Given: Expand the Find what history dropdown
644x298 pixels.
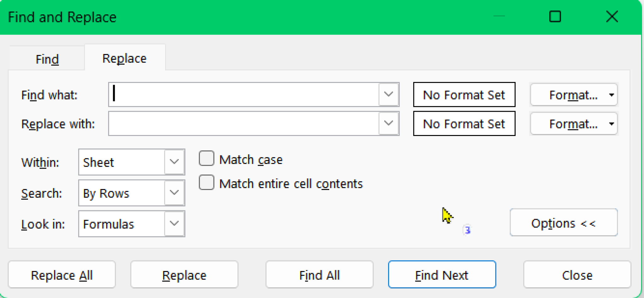Looking at the screenshot, I should (x=389, y=95).
